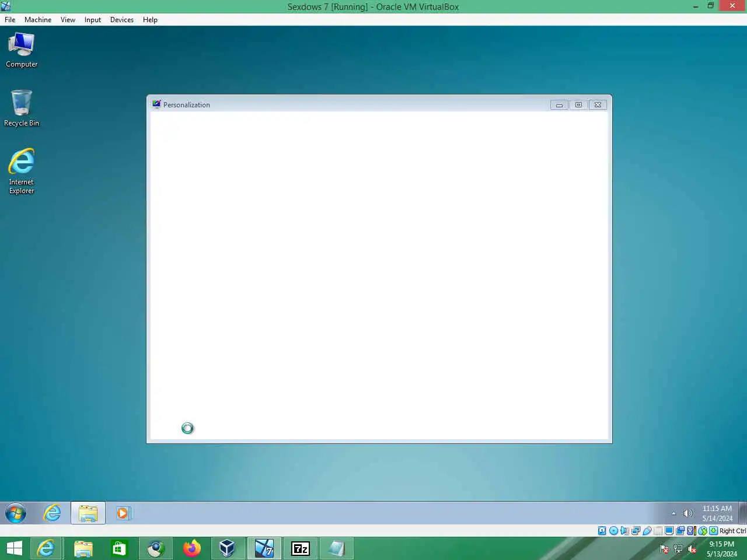Viewport: 747px width, 560px height.
Task: Click VirtualBox keyboard capture arrow icon
Action: coord(713,531)
